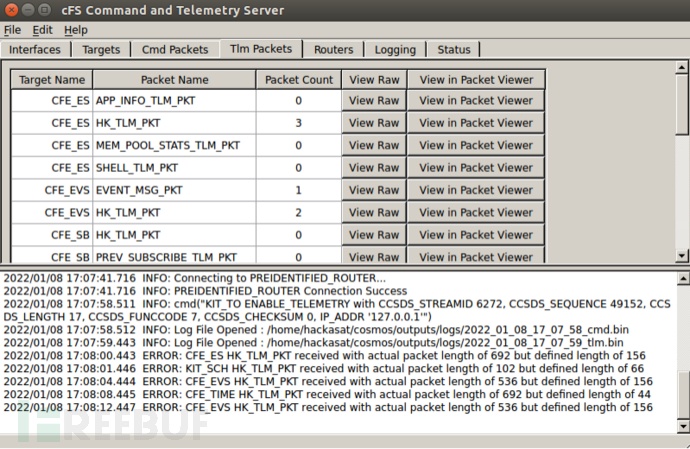View APP_INFO_TLM_PKT in Packet Viewer
Image resolution: width=690 pixels, height=449 pixels.
coord(476,100)
